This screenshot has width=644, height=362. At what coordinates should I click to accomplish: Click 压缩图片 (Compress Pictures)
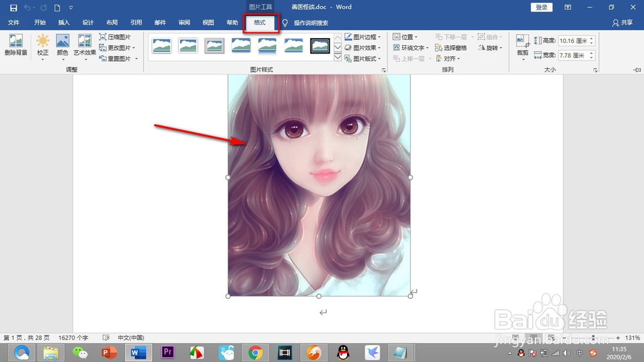point(115,37)
